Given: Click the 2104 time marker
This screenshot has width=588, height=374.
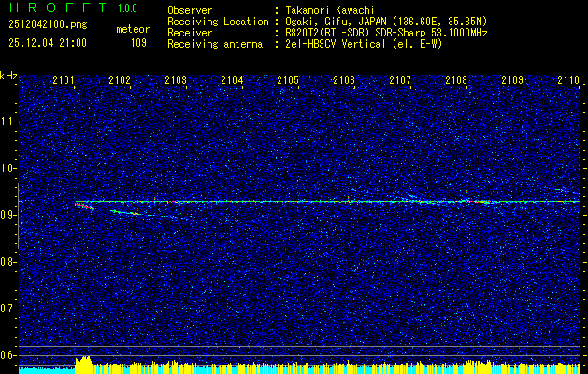Looking at the screenshot, I should [x=232, y=79].
